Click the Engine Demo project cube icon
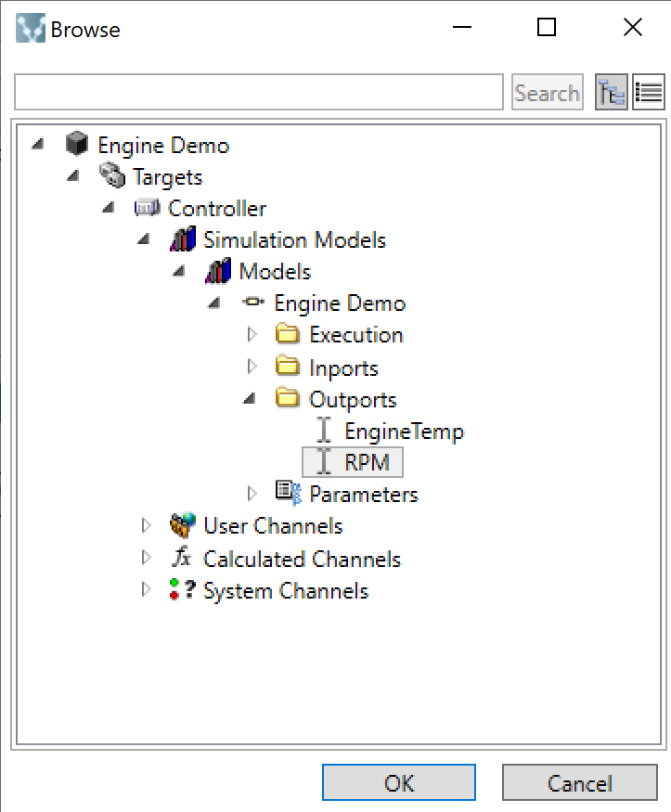671x812 pixels. [77, 145]
